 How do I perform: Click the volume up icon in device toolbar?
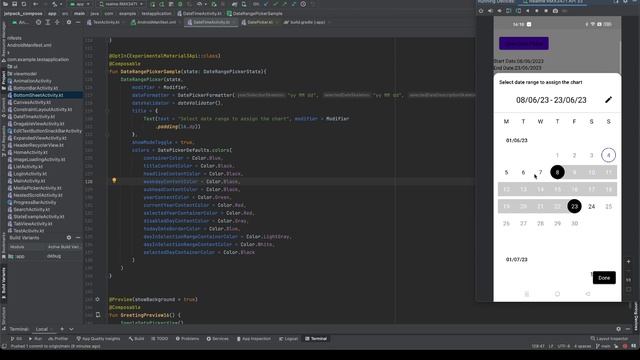(x=490, y=11)
